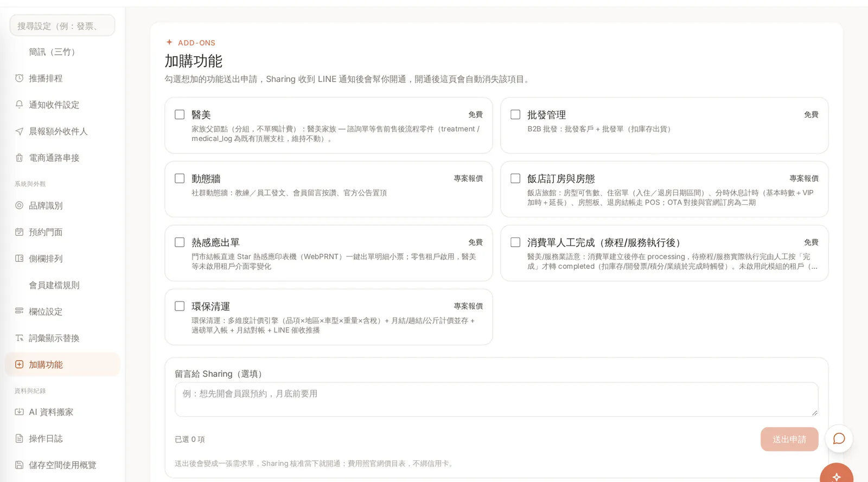Click 專案報價 label on 動態牆 card
This screenshot has width=868, height=482.
(x=468, y=178)
